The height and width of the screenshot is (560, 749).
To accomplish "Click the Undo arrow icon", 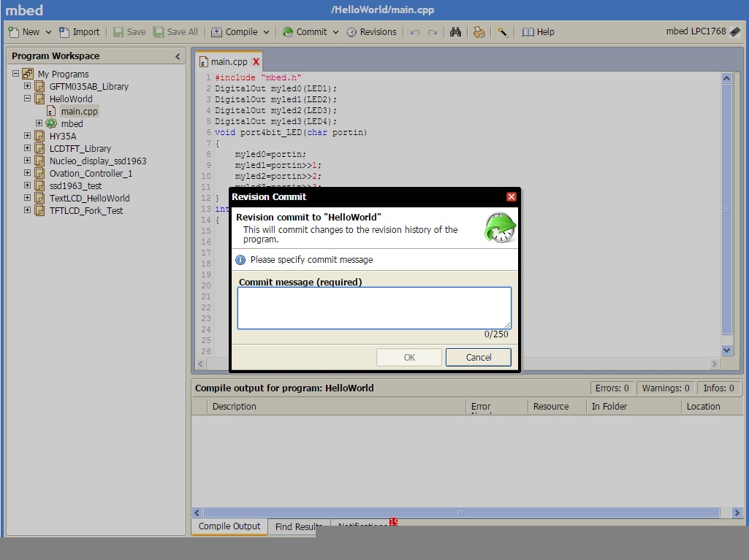I will click(414, 32).
